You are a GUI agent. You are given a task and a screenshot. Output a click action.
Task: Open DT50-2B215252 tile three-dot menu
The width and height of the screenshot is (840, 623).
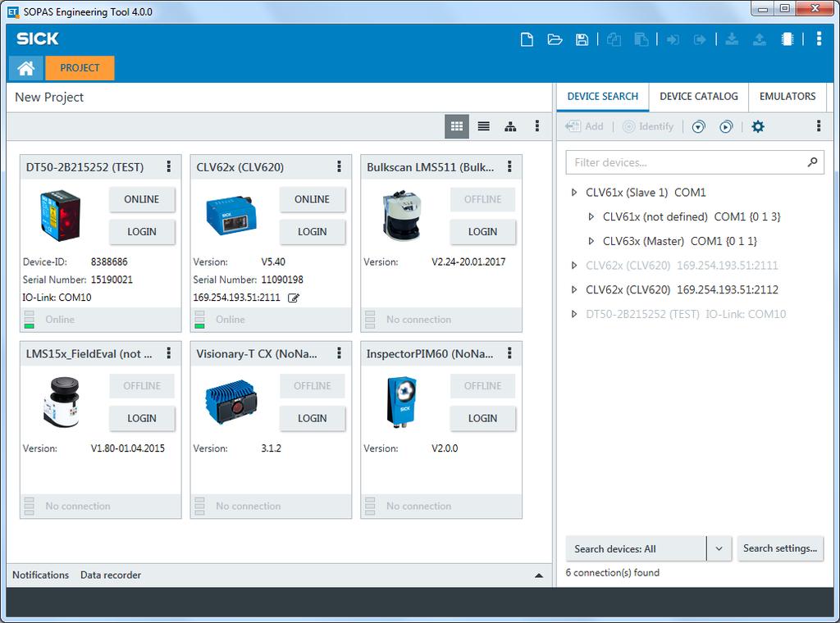click(169, 166)
